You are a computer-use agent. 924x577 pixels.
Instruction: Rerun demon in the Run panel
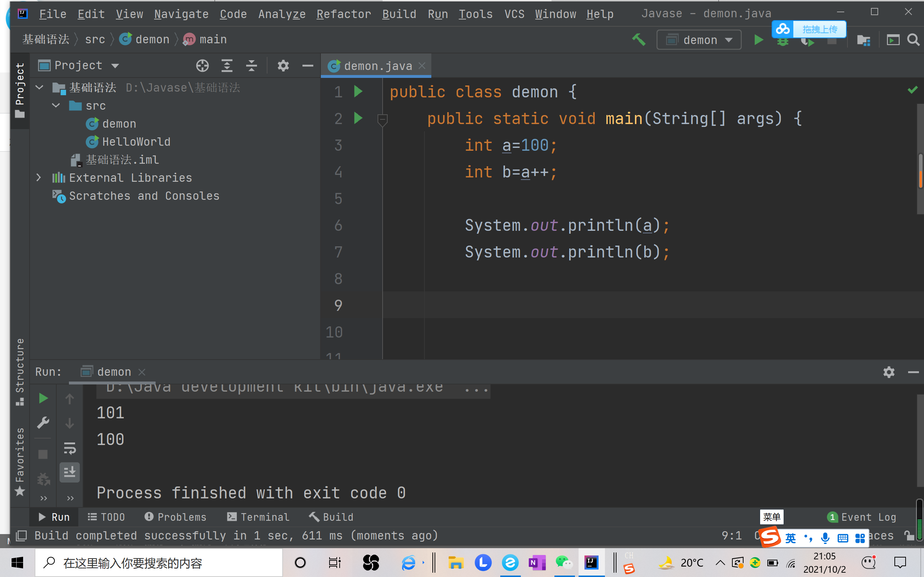[x=43, y=398]
